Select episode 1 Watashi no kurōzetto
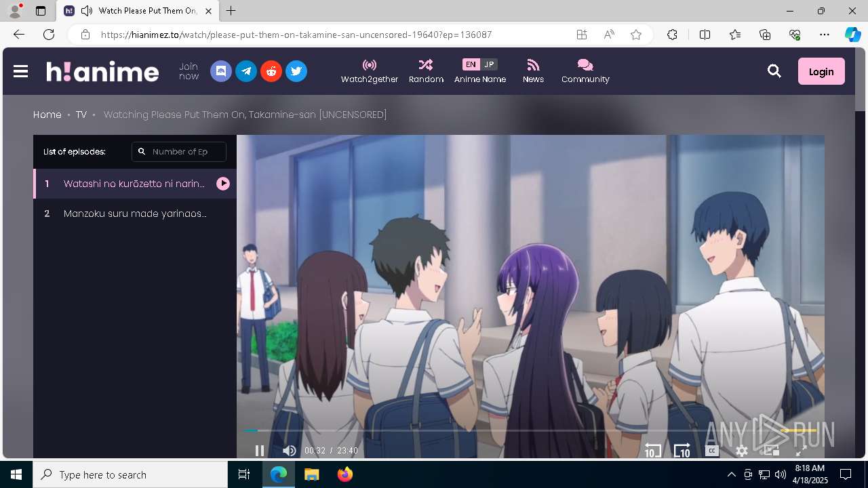 click(135, 184)
